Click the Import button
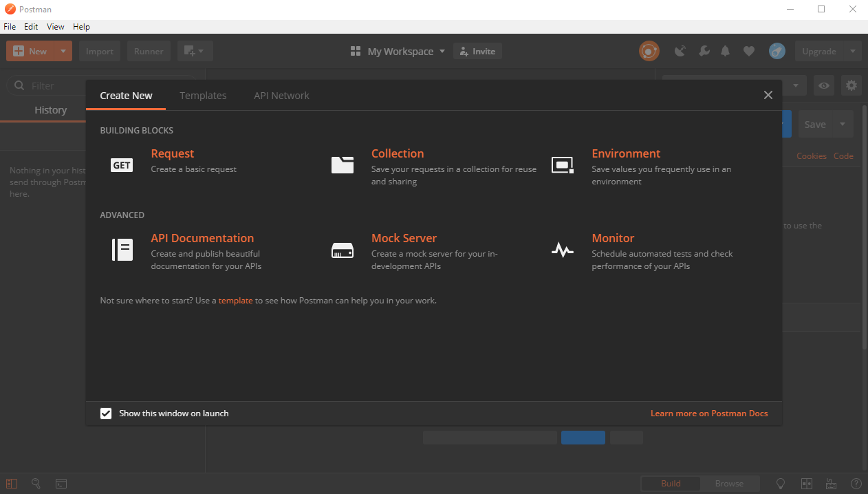This screenshot has width=868, height=494. point(100,51)
